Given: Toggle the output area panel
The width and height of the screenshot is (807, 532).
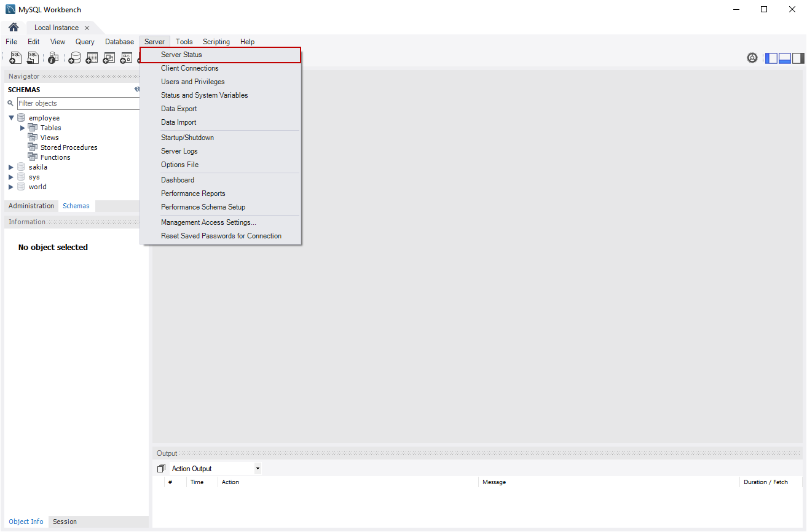Looking at the screenshot, I should click(785, 57).
